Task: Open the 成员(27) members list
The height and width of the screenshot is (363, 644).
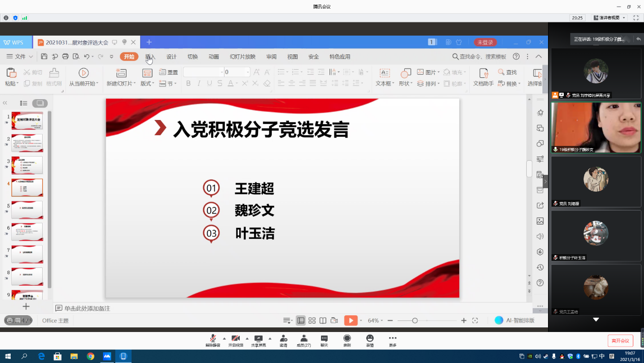Action: tap(304, 339)
